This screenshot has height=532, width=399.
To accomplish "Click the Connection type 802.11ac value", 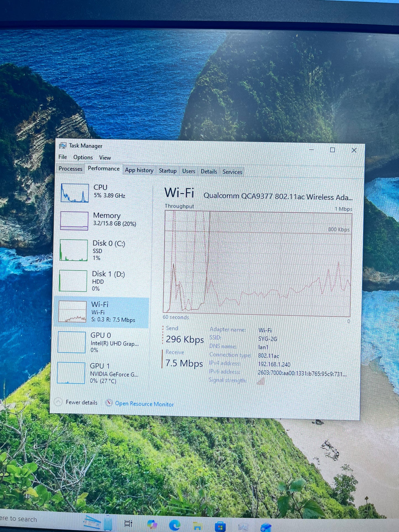I will tap(268, 356).
